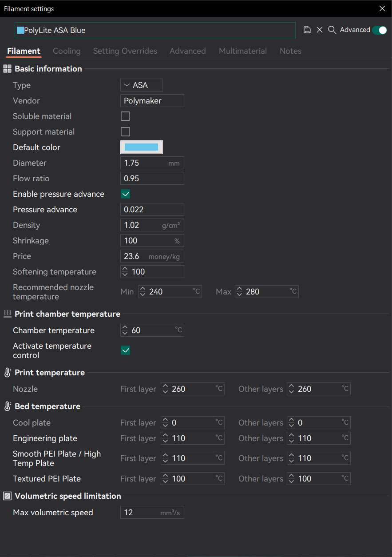The image size is (392, 557).
Task: Click the Volumetric speed limitation icon
Action: click(8, 496)
